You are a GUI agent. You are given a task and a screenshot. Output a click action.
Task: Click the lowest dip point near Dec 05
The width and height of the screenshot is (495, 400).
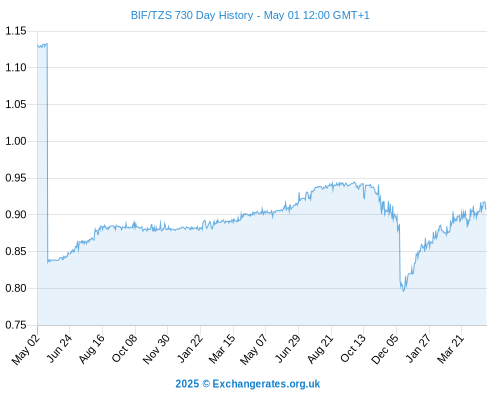tap(404, 291)
